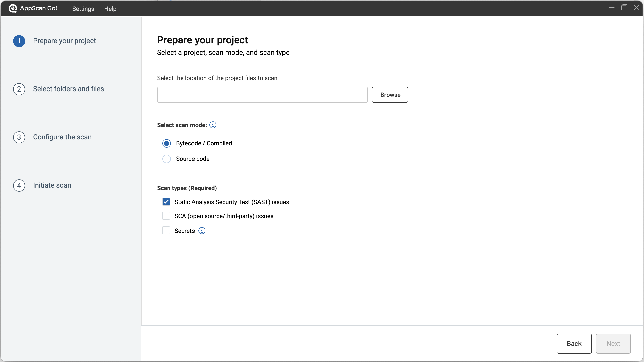Navigate to Select folders and files step

coord(69,89)
